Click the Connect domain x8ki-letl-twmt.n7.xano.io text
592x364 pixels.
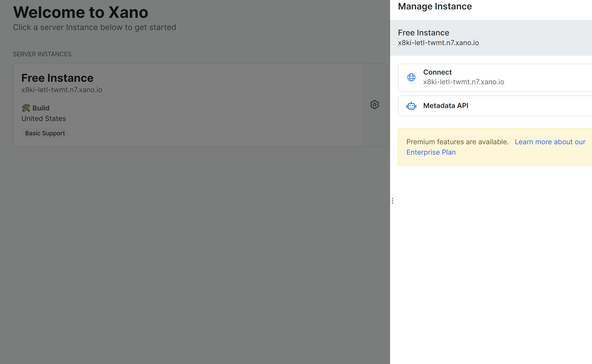click(x=463, y=82)
